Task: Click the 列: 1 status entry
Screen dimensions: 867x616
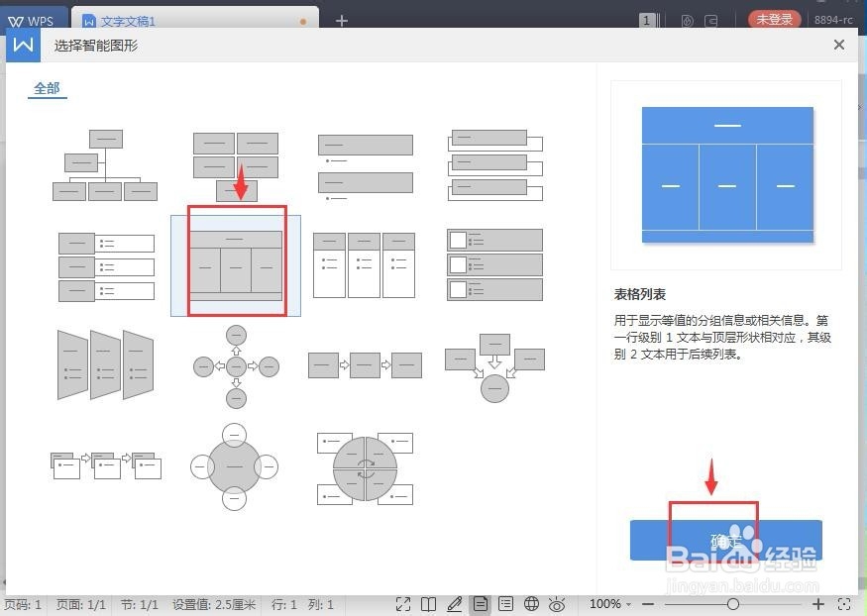Action: point(321,604)
